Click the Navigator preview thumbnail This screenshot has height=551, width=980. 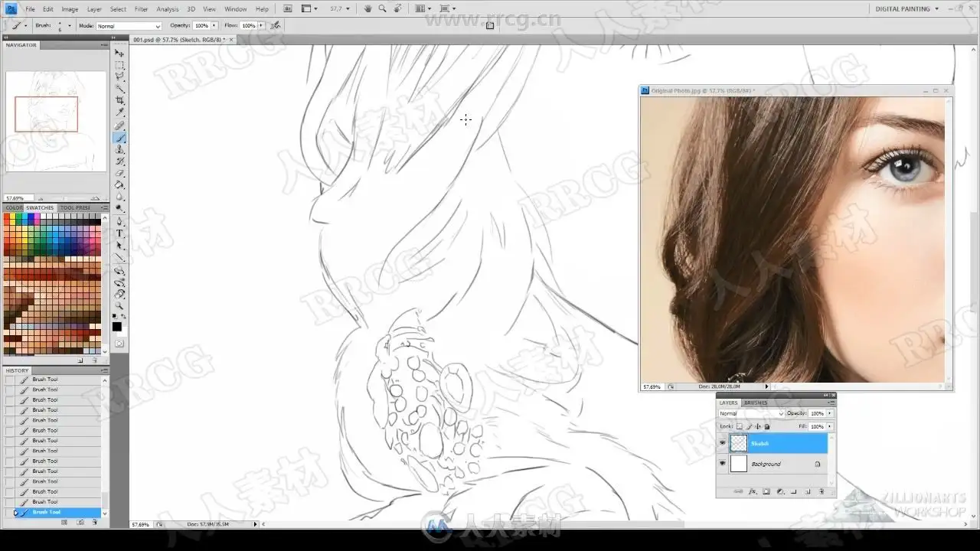(56, 121)
